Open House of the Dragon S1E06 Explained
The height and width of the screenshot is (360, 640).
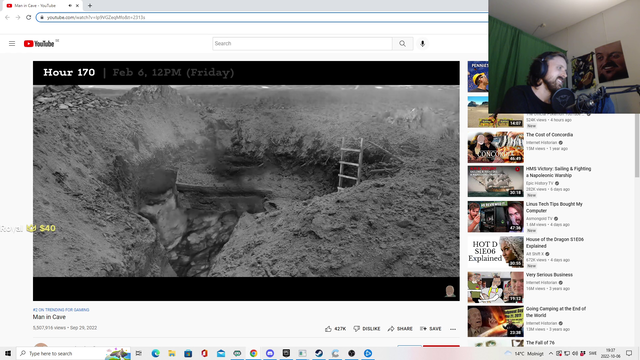(x=555, y=242)
